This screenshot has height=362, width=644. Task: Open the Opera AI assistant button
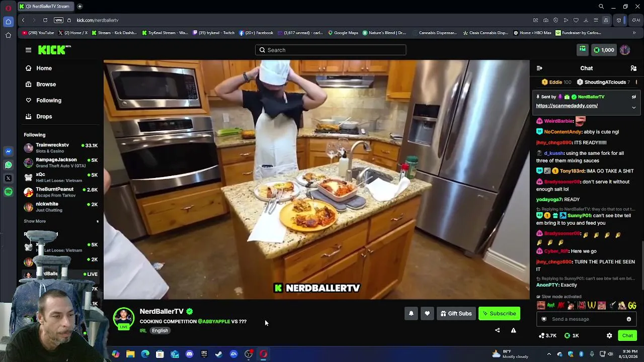click(636, 20)
